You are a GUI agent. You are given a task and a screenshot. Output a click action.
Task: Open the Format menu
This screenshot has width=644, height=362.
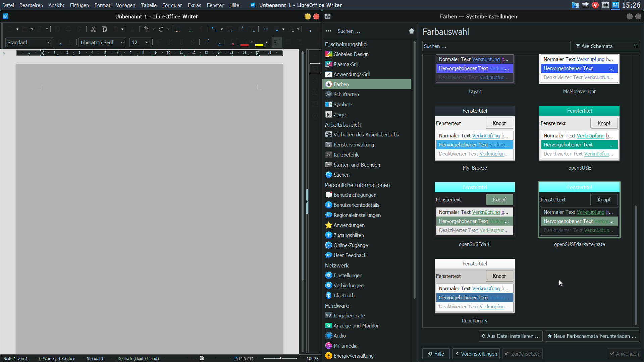click(x=102, y=5)
